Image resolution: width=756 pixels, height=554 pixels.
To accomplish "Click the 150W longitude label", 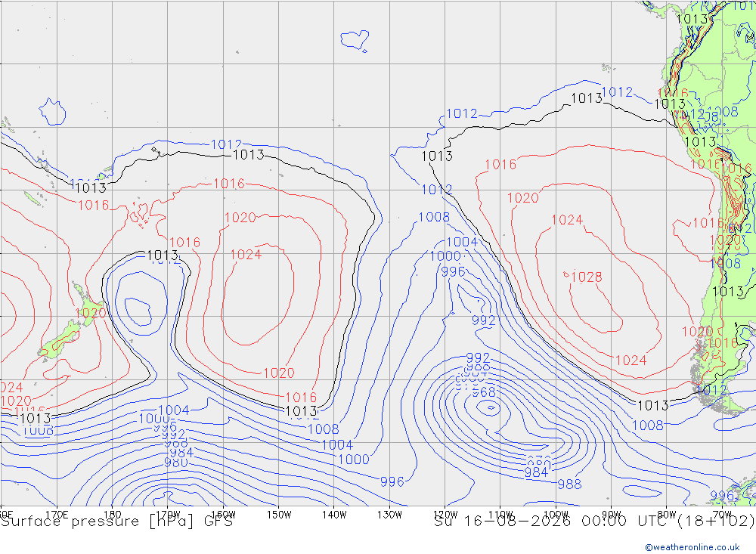I will coord(279,515).
